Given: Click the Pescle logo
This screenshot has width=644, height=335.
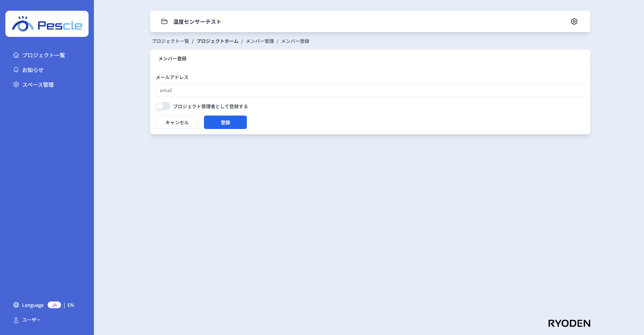Looking at the screenshot, I should click(x=47, y=24).
